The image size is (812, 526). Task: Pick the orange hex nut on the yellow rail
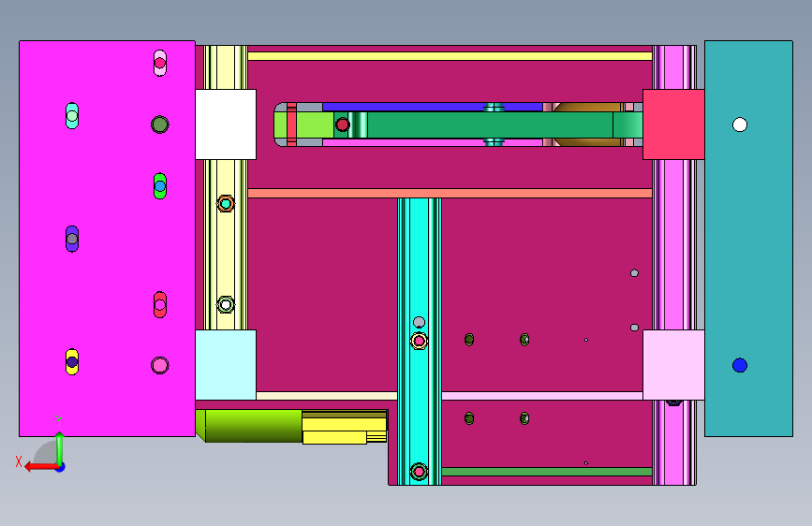[x=226, y=204]
